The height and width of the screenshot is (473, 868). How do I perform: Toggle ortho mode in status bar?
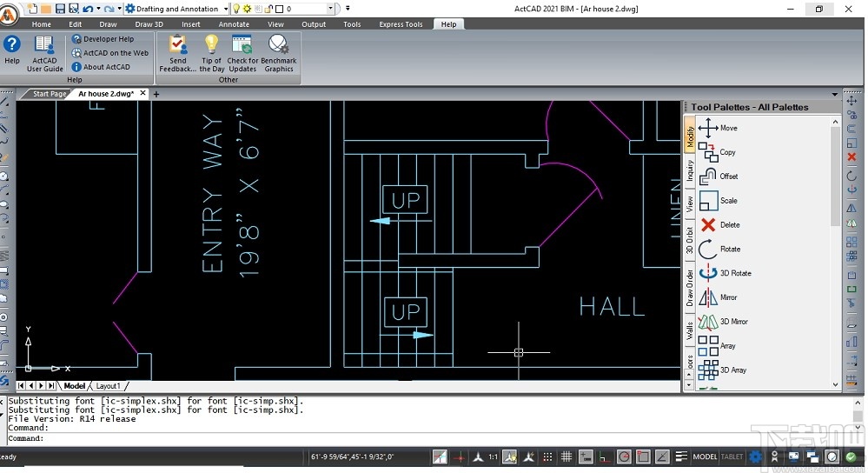[605, 457]
